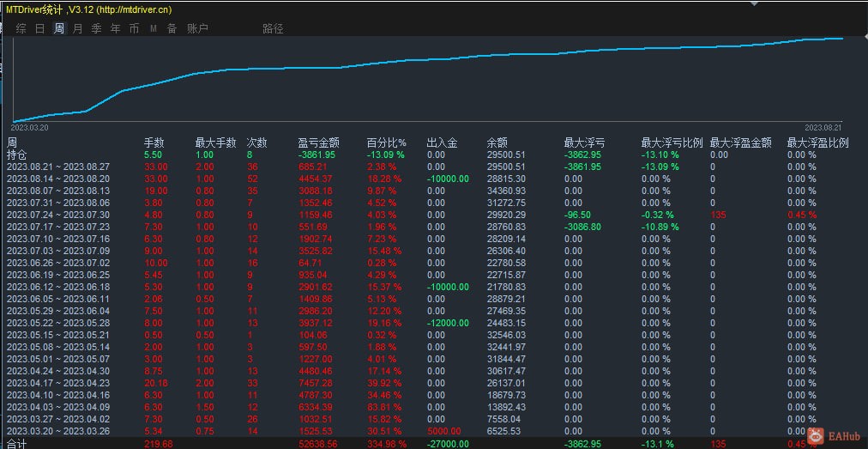Click the total withdrawal value -27000.00

pyautogui.click(x=448, y=444)
